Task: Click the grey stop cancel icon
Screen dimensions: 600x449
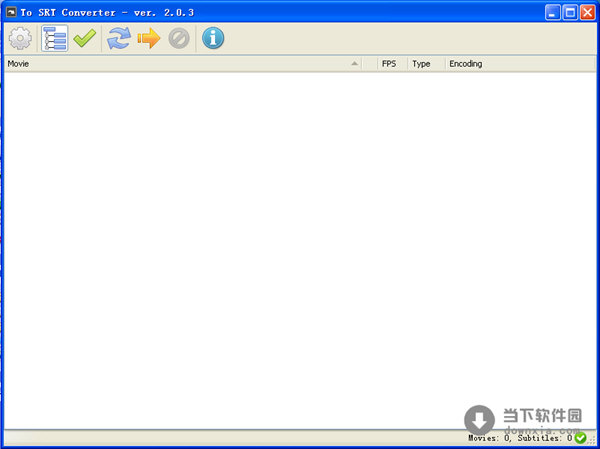Action: (179, 38)
